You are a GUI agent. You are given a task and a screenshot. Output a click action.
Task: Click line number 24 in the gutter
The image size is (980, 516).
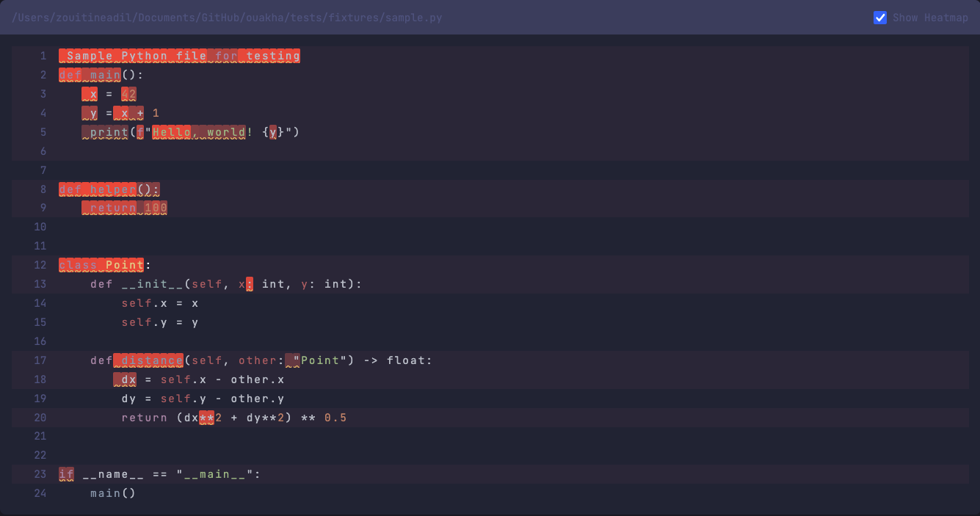[40, 493]
